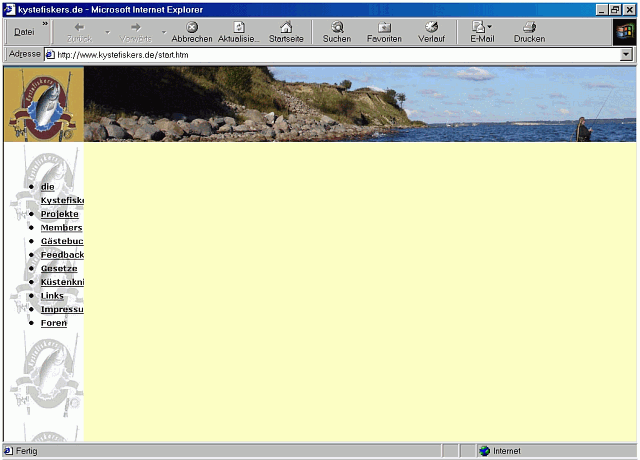The width and height of the screenshot is (640, 460).
Task: Click the E-Mail toolbar icon
Action: 479,32
